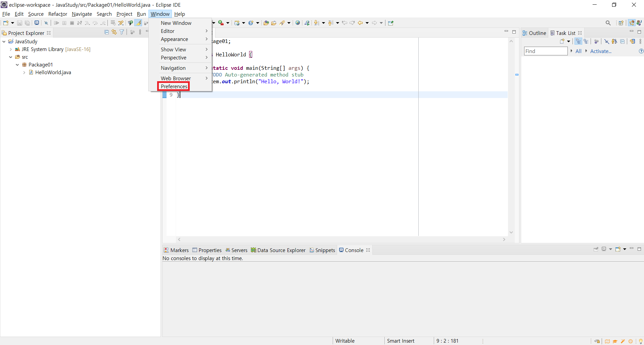The height and width of the screenshot is (345, 644).
Task: Open External Tools dropdown arrow
Action: pos(228,23)
